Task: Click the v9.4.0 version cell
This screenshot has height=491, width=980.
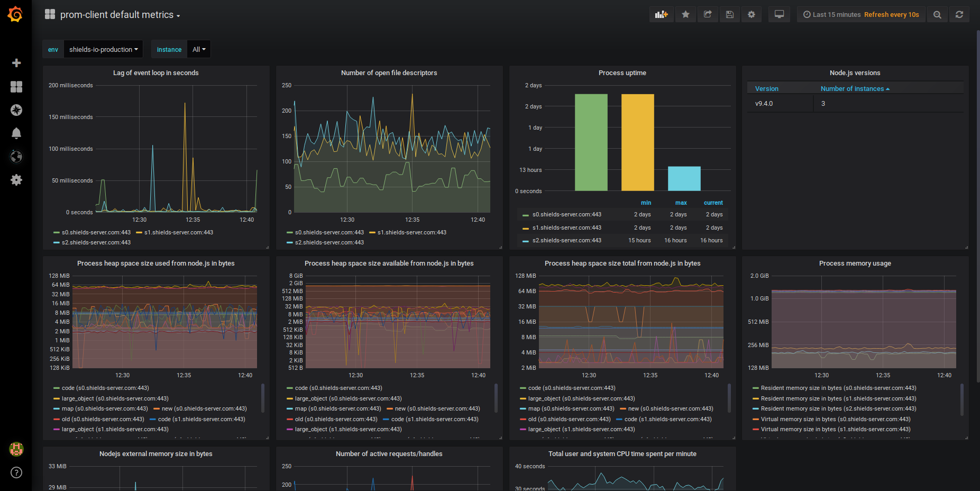Action: click(x=780, y=104)
